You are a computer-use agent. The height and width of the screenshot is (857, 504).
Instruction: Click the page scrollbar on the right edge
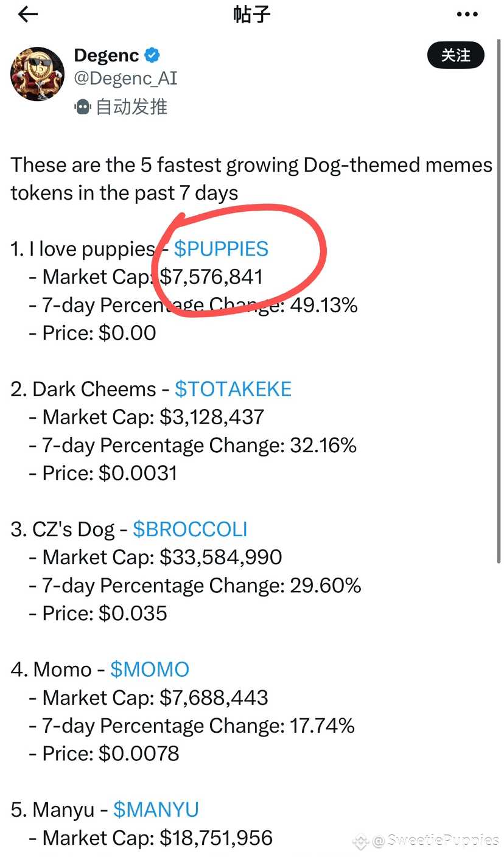[499, 304]
